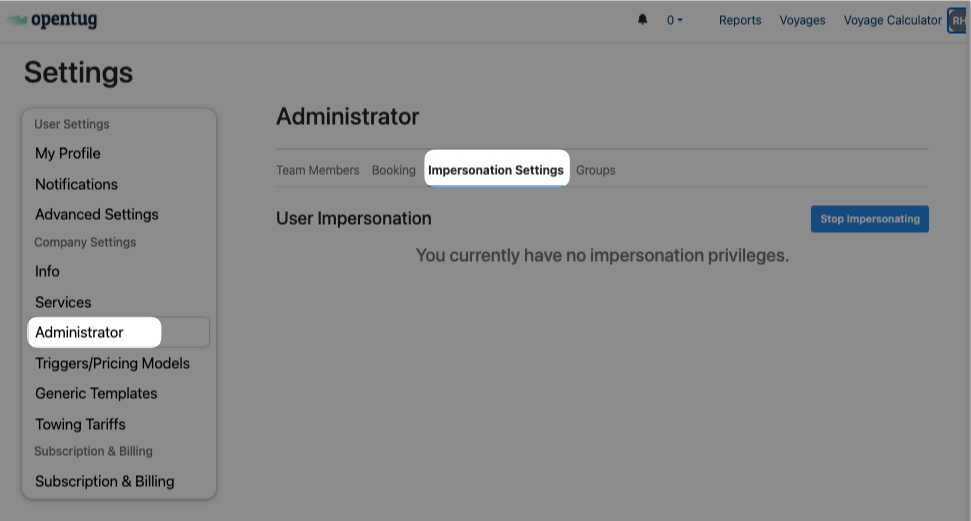Open the Reports page
971x521 pixels.
[740, 20]
